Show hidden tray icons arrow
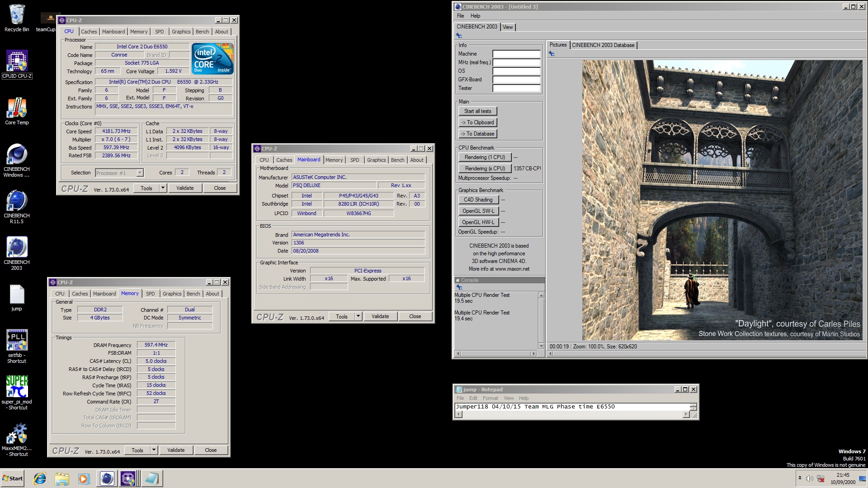868x488 pixels. 800,478
